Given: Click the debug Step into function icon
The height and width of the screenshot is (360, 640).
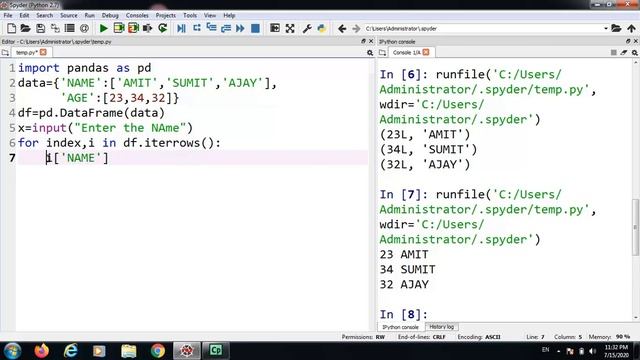Looking at the screenshot, I should point(211,28).
